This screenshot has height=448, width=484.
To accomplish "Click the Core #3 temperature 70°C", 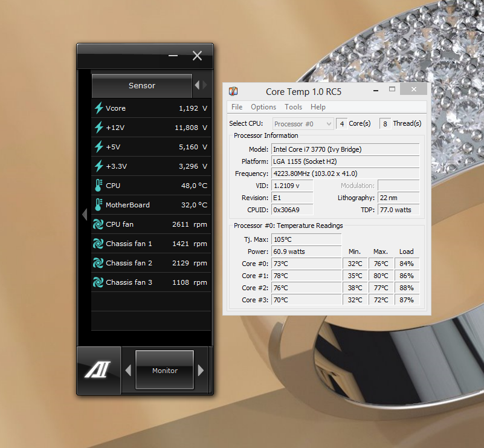I will [x=306, y=300].
